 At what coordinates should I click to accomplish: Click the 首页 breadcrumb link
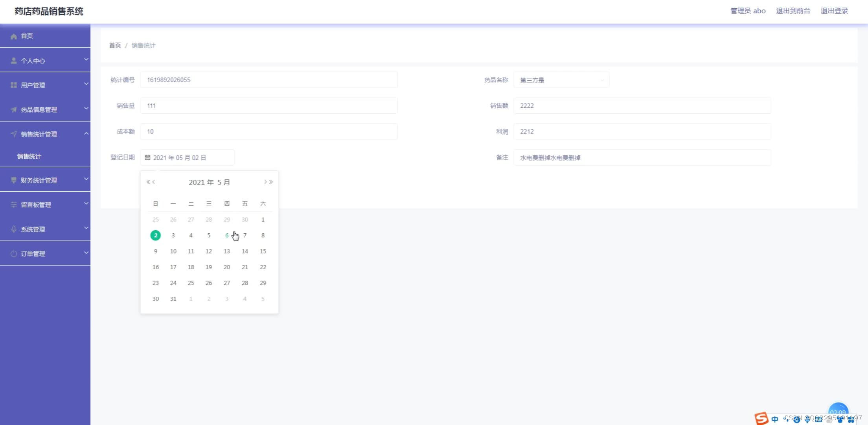pyautogui.click(x=115, y=45)
